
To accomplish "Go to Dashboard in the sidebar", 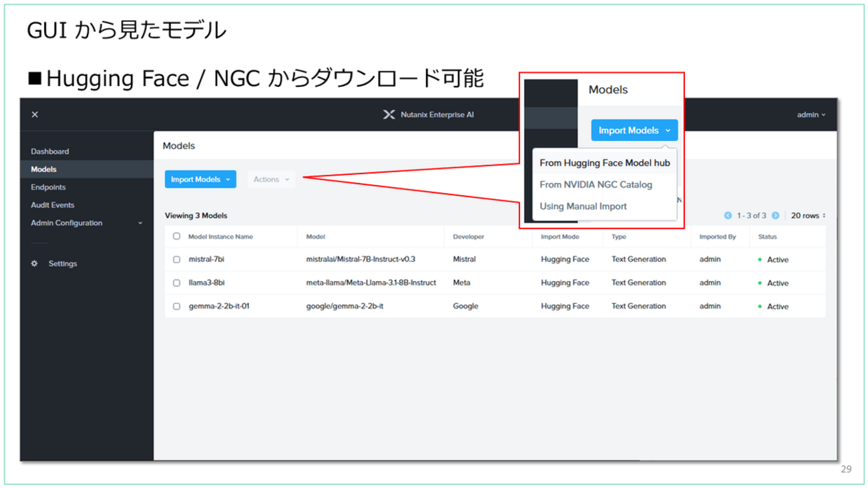I will pos(49,152).
